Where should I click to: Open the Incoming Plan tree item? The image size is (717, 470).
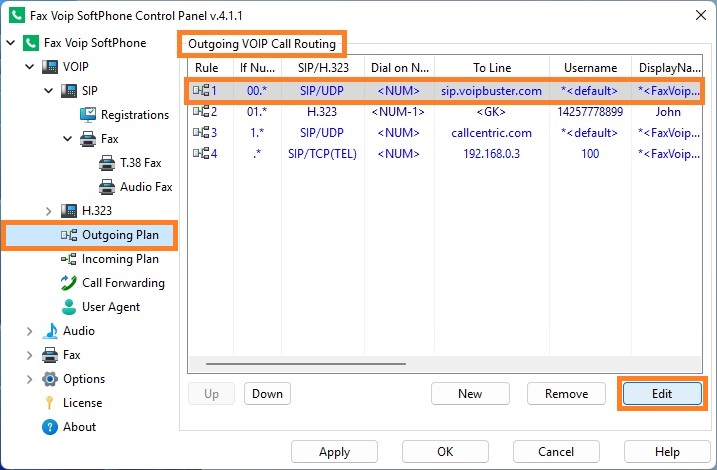[x=120, y=259]
